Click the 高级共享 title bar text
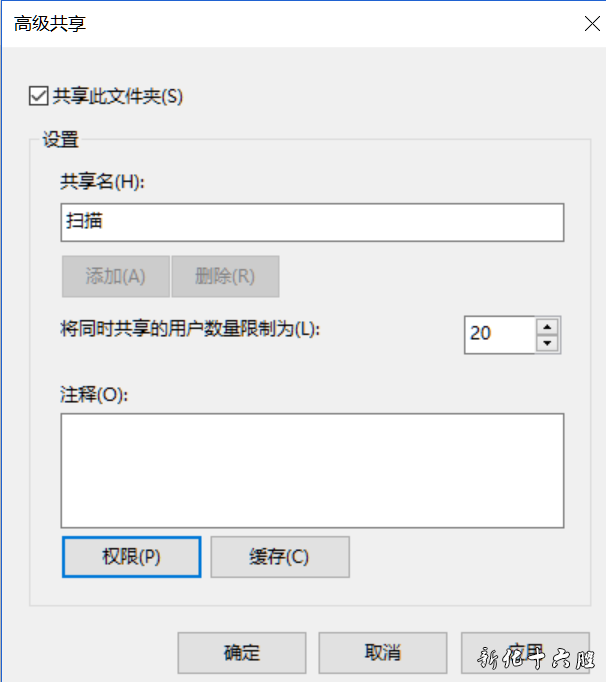 click(50, 23)
